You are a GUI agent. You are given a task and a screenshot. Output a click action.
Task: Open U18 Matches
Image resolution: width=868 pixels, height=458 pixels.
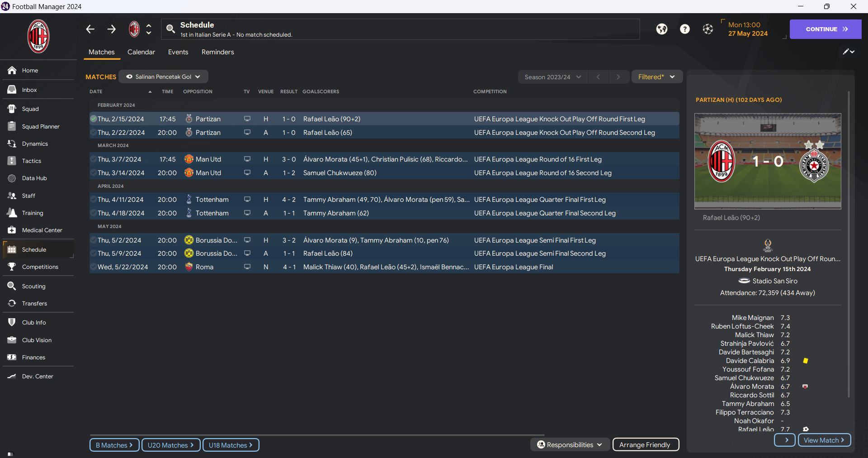[231, 445]
